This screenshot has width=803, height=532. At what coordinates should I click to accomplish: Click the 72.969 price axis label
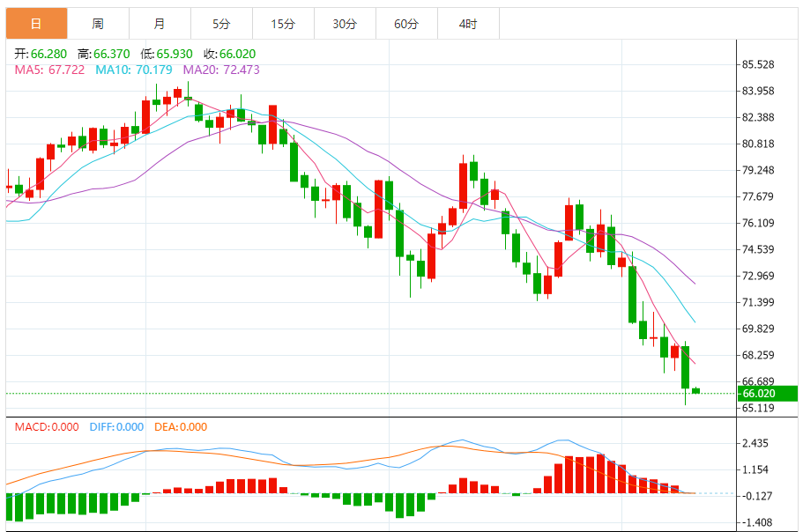[x=758, y=276]
